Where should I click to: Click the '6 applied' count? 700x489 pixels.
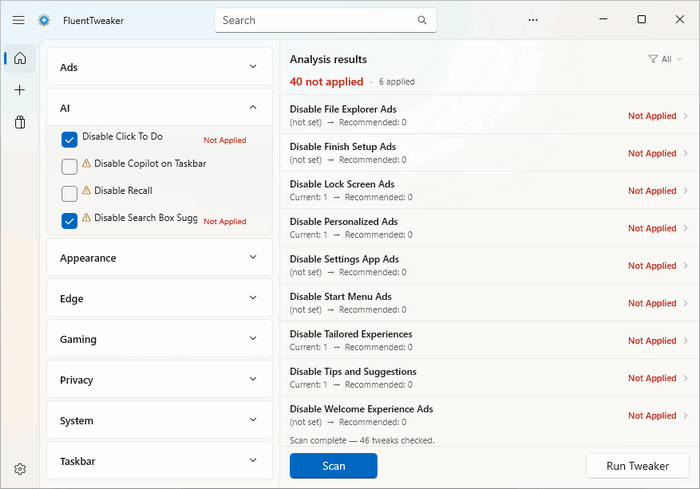tap(396, 82)
